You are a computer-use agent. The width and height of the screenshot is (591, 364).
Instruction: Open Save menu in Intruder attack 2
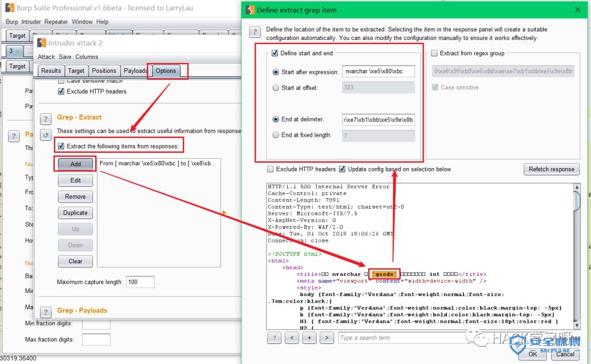65,56
